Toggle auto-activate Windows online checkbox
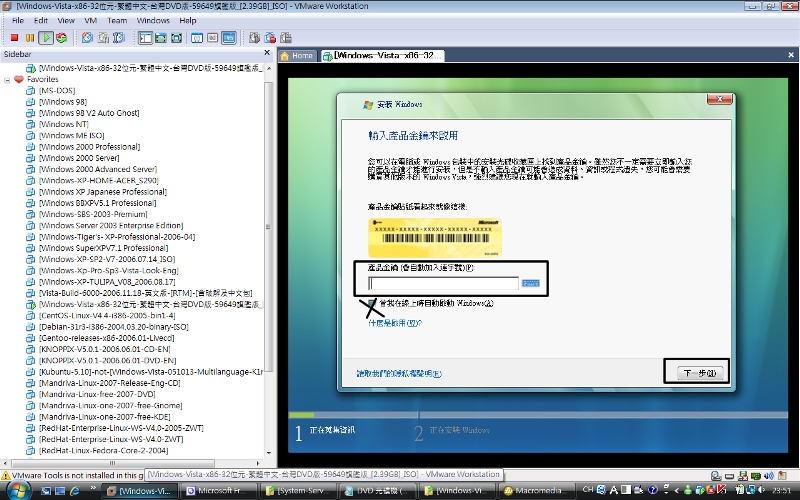 tap(372, 304)
